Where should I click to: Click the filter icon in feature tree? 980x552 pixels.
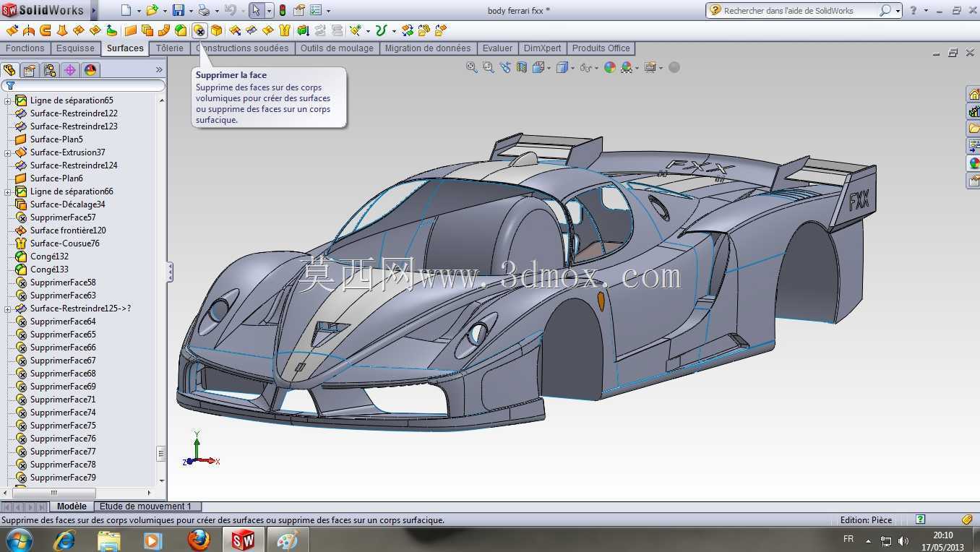[10, 85]
